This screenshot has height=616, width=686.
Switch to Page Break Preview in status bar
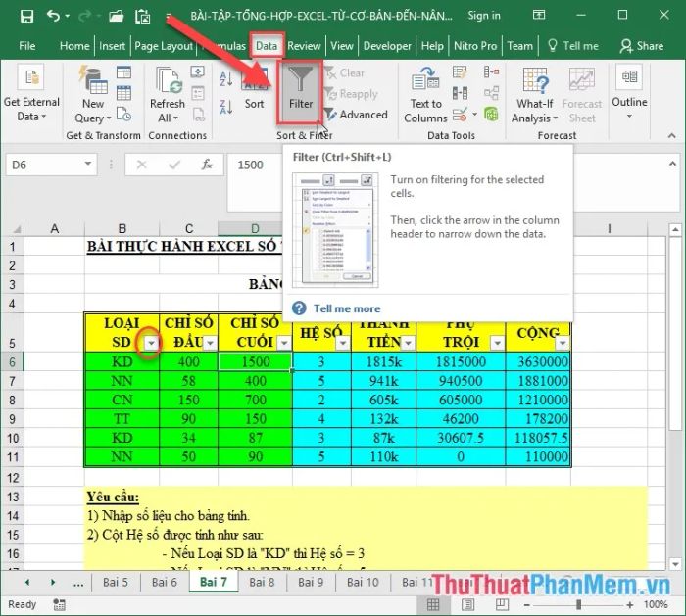(x=502, y=604)
